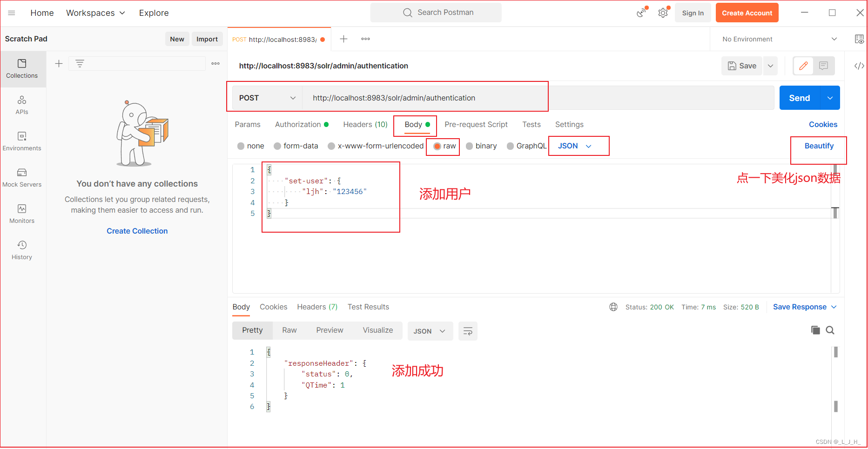Switch response view to Visualize
868x449 pixels.
click(378, 330)
